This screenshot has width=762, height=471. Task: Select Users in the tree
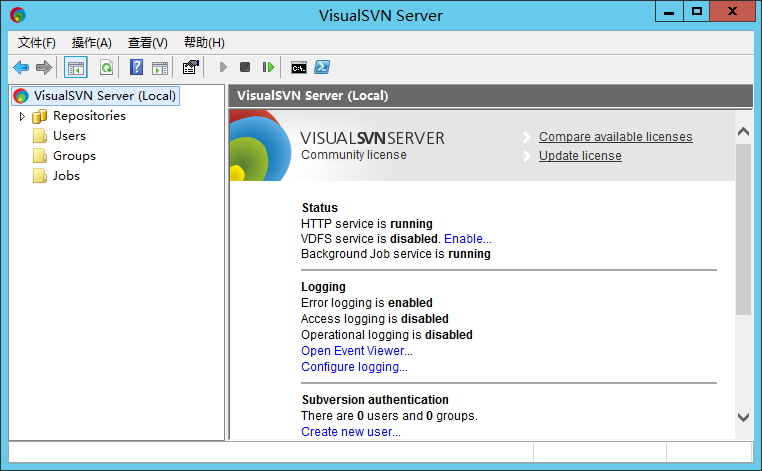click(x=69, y=136)
